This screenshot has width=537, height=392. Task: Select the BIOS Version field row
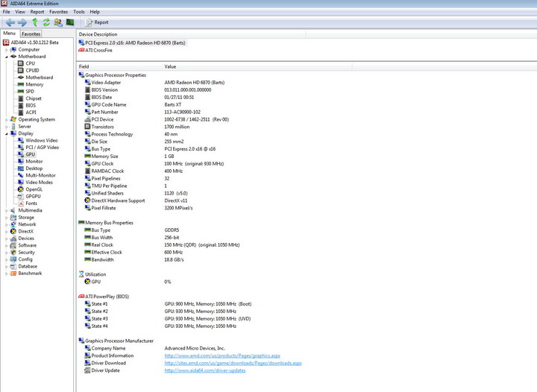point(148,90)
